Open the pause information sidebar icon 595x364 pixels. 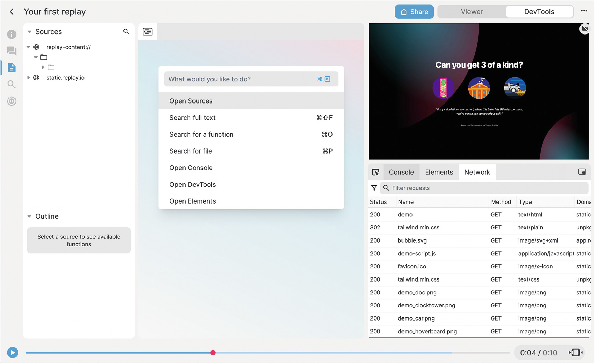(12, 101)
